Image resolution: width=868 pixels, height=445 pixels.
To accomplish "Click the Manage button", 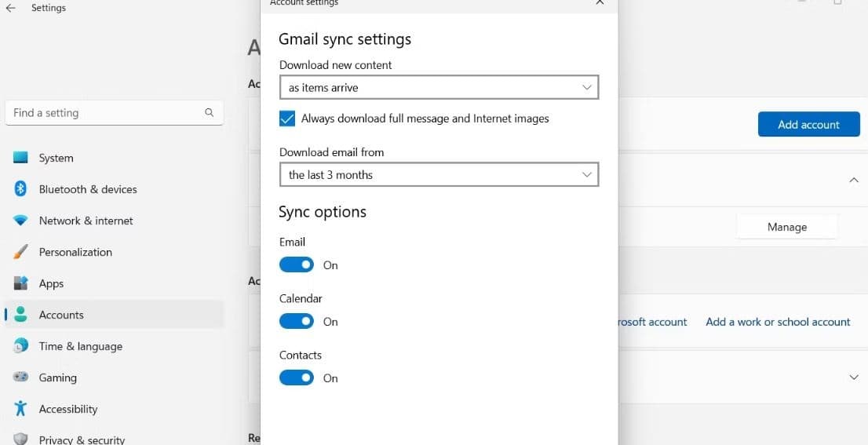I will click(x=786, y=227).
